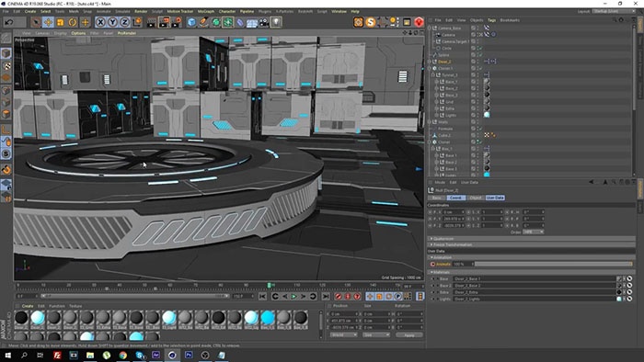Open Object Manager Tags menu
The width and height of the screenshot is (644, 362).
[491, 20]
